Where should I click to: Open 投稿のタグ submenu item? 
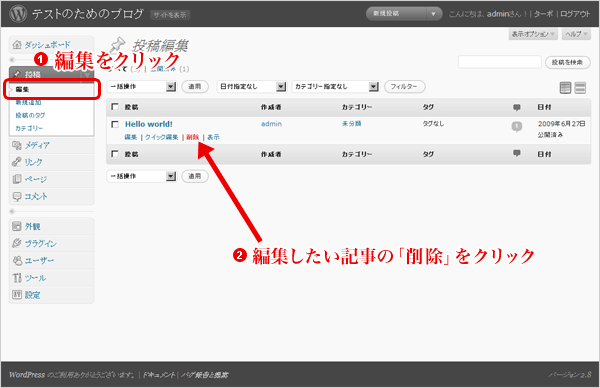[x=30, y=115]
